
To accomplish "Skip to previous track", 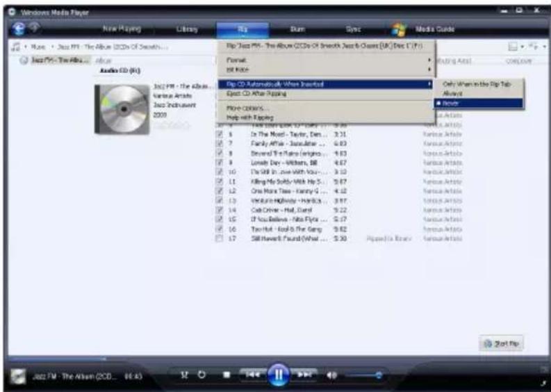I will [252, 375].
